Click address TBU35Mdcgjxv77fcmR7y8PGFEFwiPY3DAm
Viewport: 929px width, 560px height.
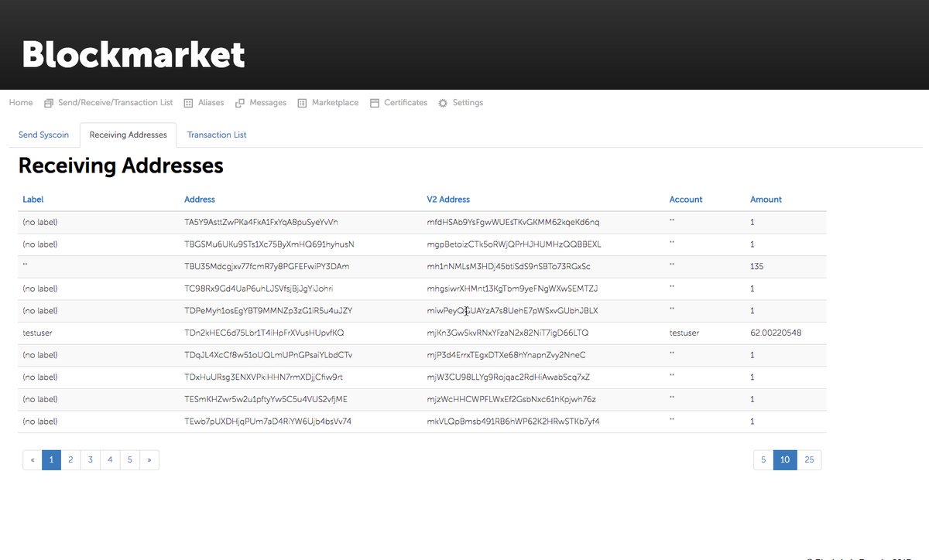(x=267, y=267)
